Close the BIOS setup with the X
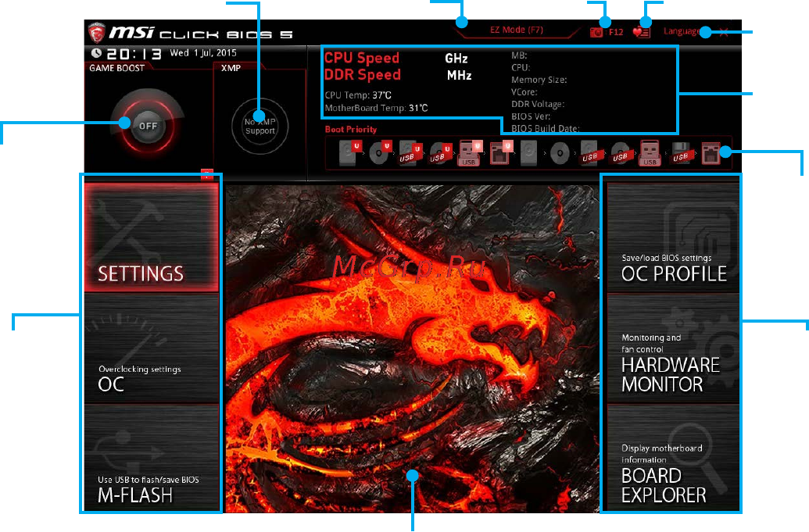The width and height of the screenshot is (809, 532). 724,33
